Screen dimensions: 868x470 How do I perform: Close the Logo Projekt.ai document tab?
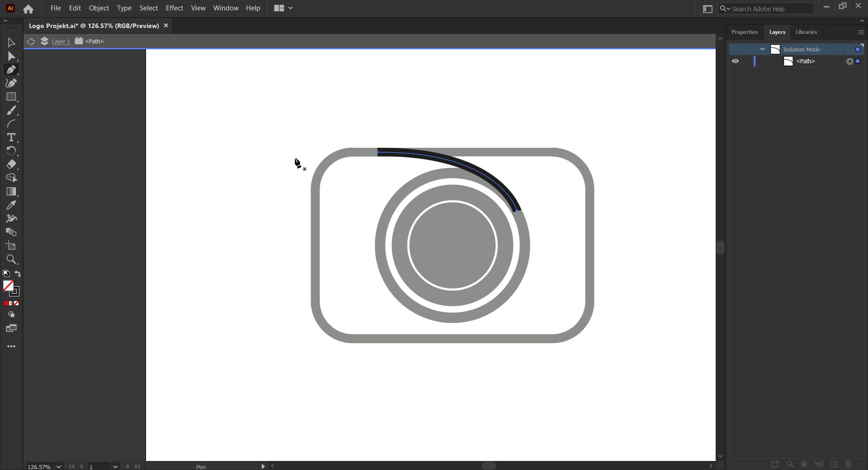[x=166, y=26]
